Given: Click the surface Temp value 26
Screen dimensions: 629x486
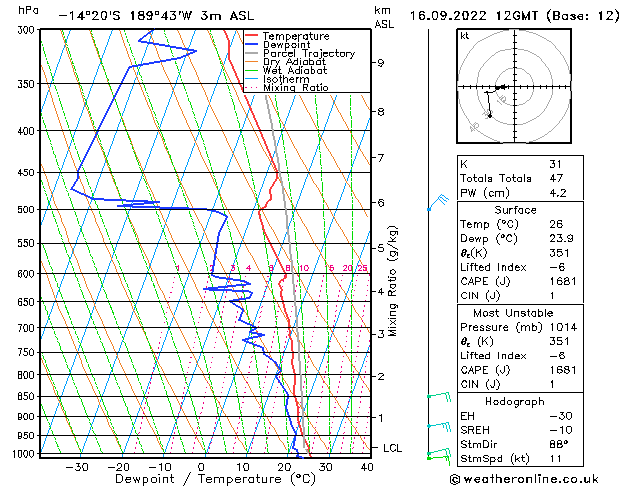Looking at the screenshot, I should pos(556,224).
